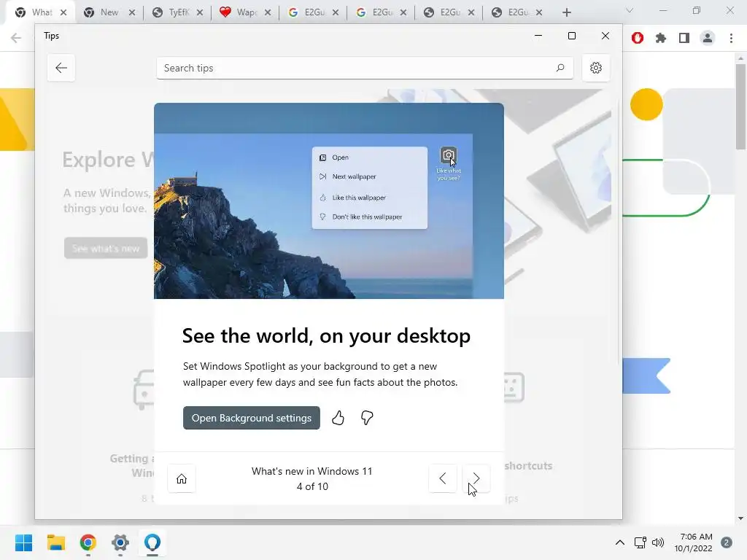Close the 'TyEfK' Chrome tab

coord(200,12)
